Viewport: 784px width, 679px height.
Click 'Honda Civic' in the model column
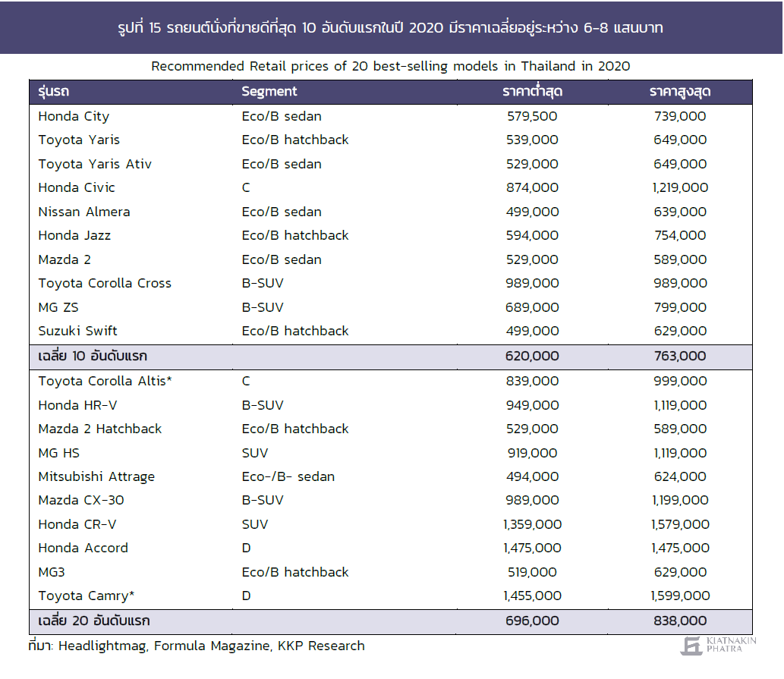[x=77, y=188]
